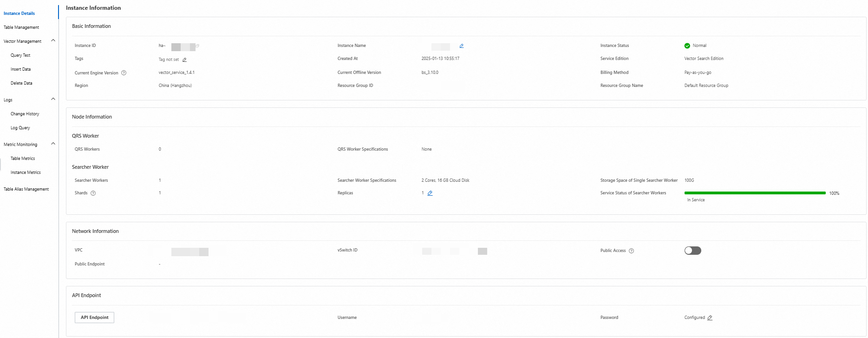Click '2 Cores, 16 GB Cloud Disk' specification
The width and height of the screenshot is (868, 338).
(445, 180)
